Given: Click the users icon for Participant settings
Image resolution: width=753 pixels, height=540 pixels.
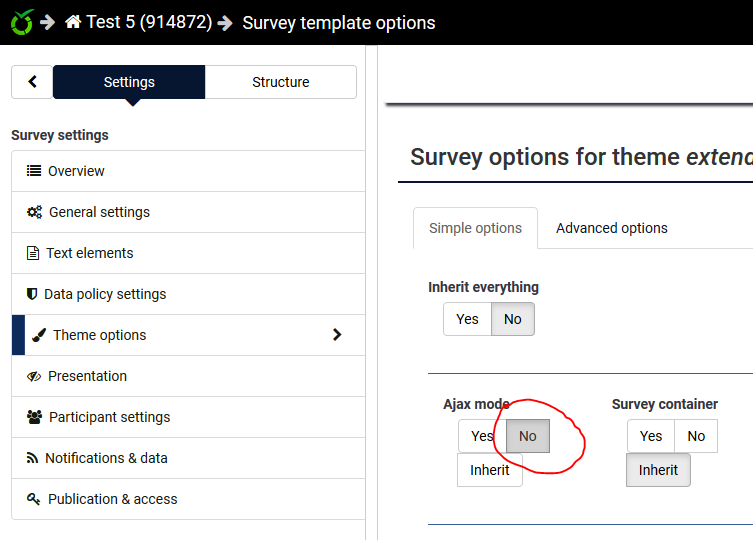Looking at the screenshot, I should point(35,417).
